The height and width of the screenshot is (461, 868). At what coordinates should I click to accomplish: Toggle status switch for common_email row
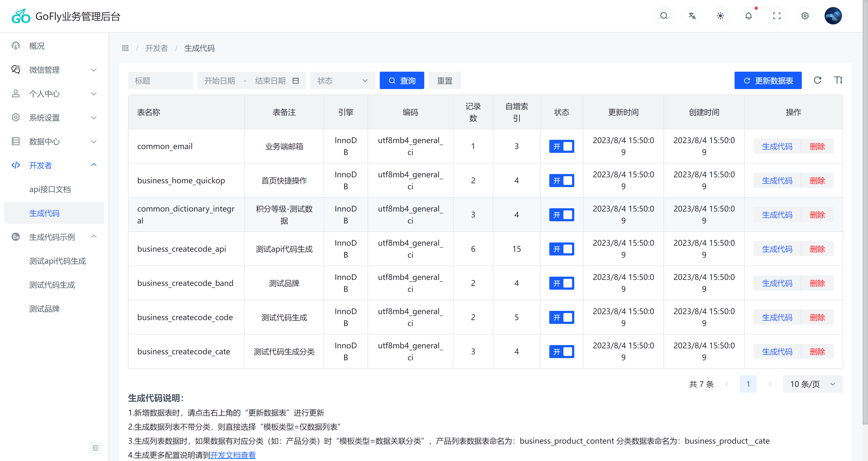click(x=561, y=146)
